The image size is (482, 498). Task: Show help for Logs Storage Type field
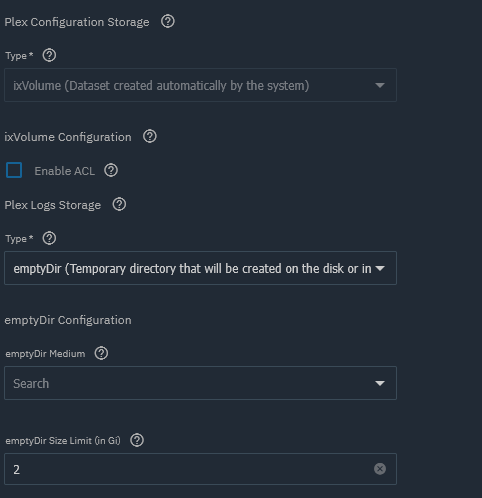[x=49, y=238]
